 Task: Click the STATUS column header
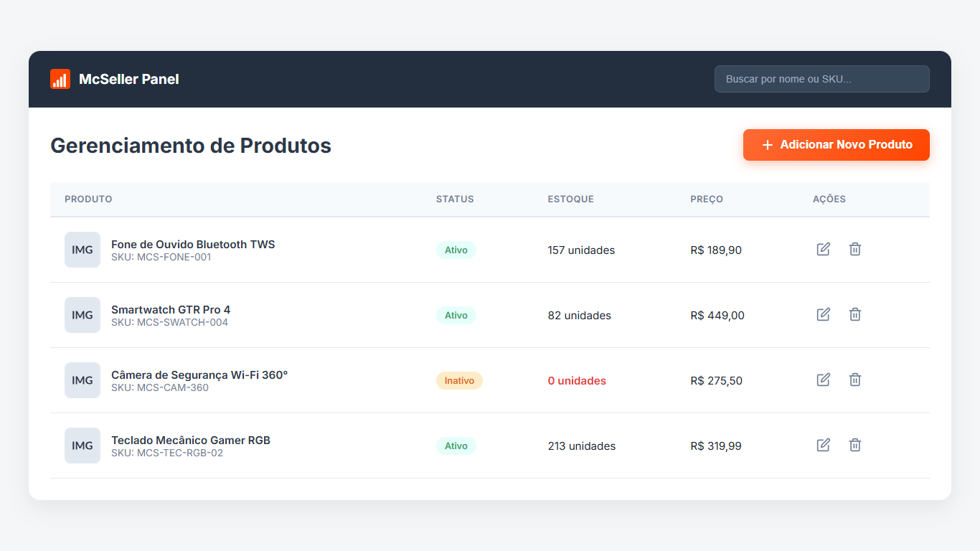tap(455, 199)
